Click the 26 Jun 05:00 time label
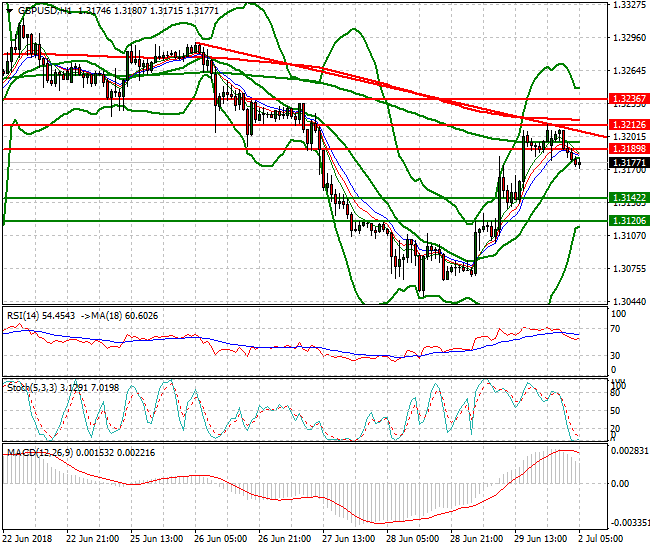 [x=221, y=539]
